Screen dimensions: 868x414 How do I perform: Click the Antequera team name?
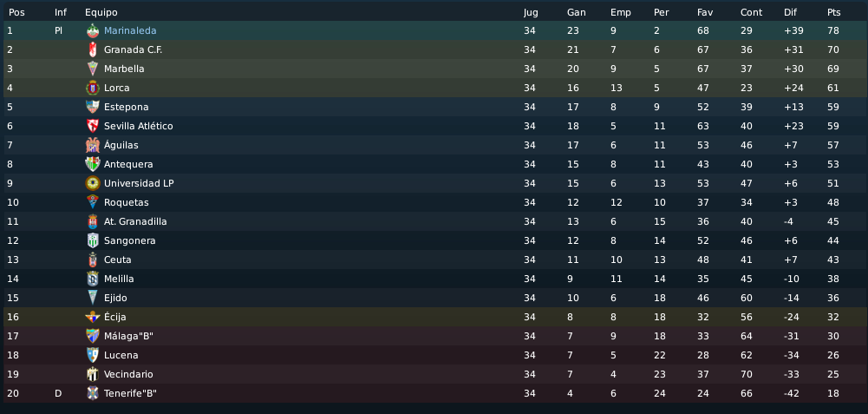128,164
